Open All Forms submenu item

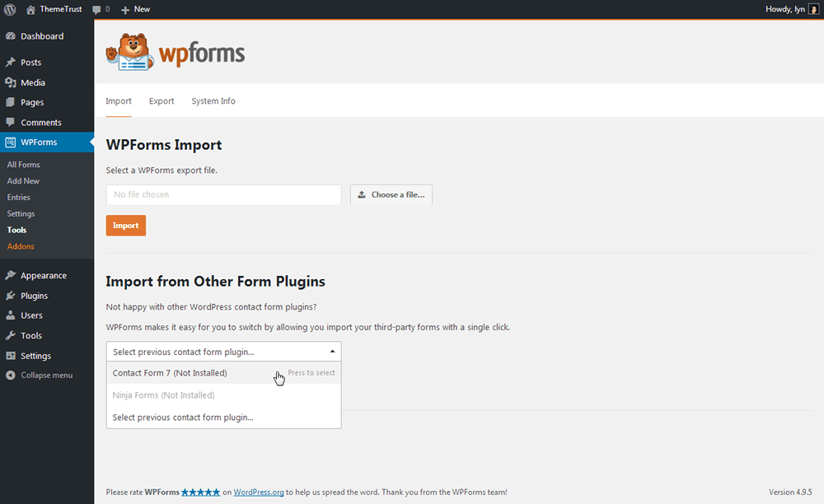click(x=24, y=165)
